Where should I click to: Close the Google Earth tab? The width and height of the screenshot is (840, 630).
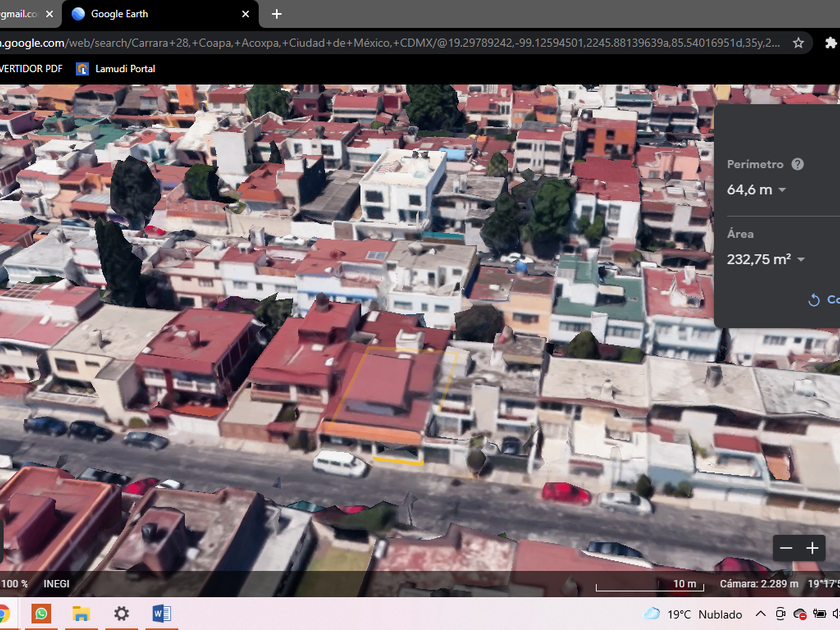[x=246, y=14]
